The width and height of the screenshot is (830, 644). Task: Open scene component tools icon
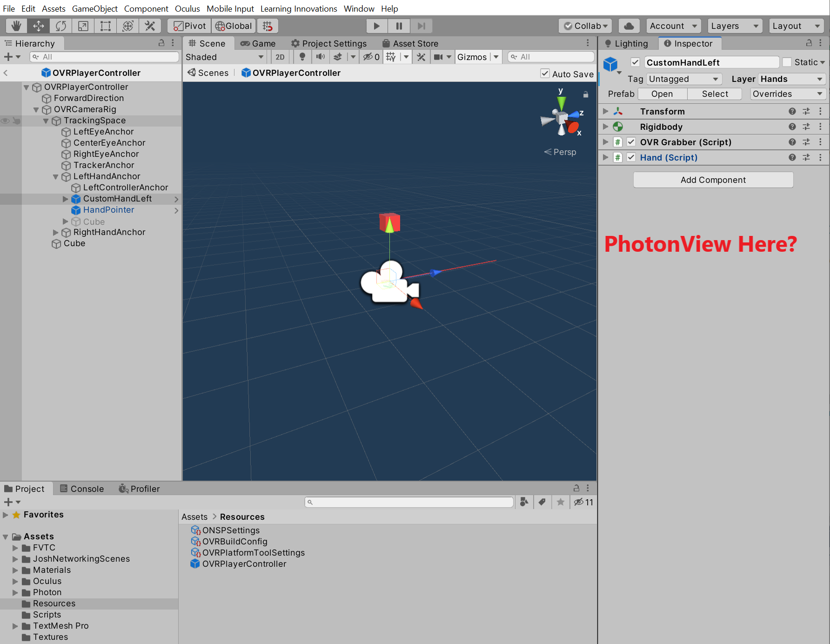(421, 57)
